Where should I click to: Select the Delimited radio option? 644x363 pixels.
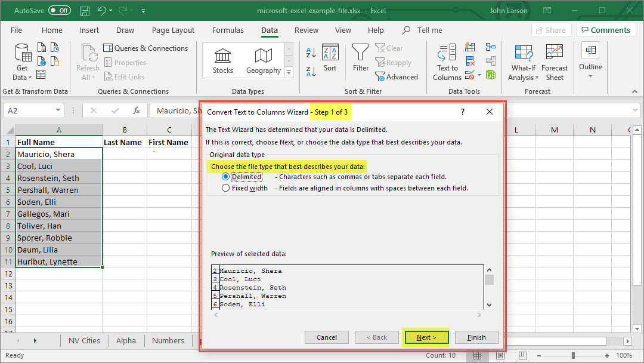[x=225, y=177]
